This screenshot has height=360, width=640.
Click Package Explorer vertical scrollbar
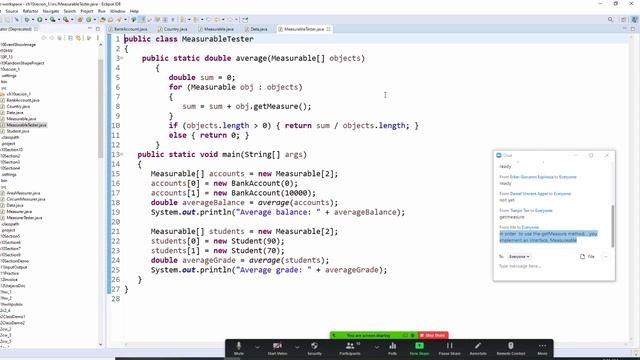click(100, 108)
